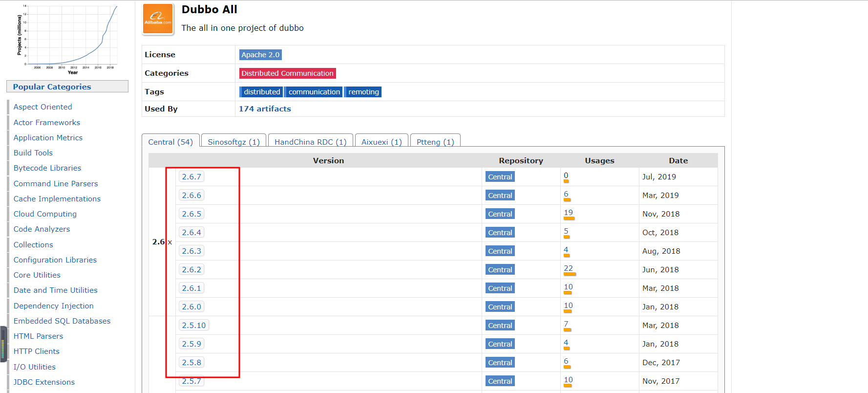Open Date and Time Utilities category

pyautogui.click(x=56, y=290)
